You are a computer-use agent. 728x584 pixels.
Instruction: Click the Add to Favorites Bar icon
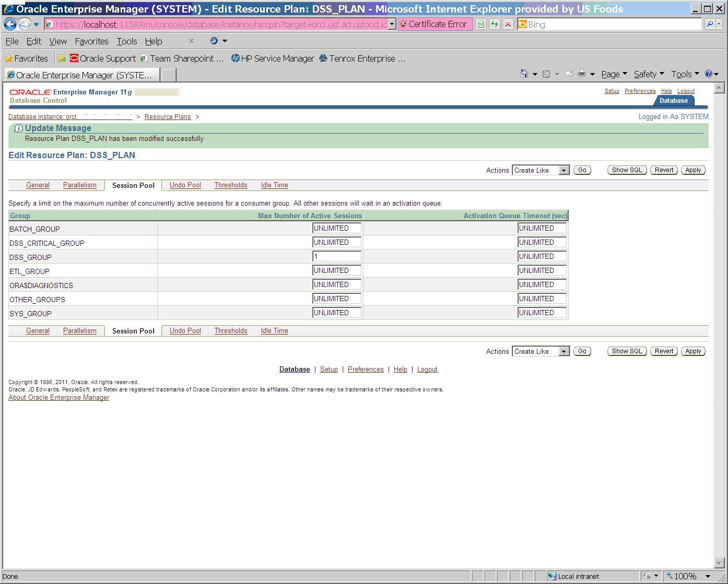coord(62,58)
